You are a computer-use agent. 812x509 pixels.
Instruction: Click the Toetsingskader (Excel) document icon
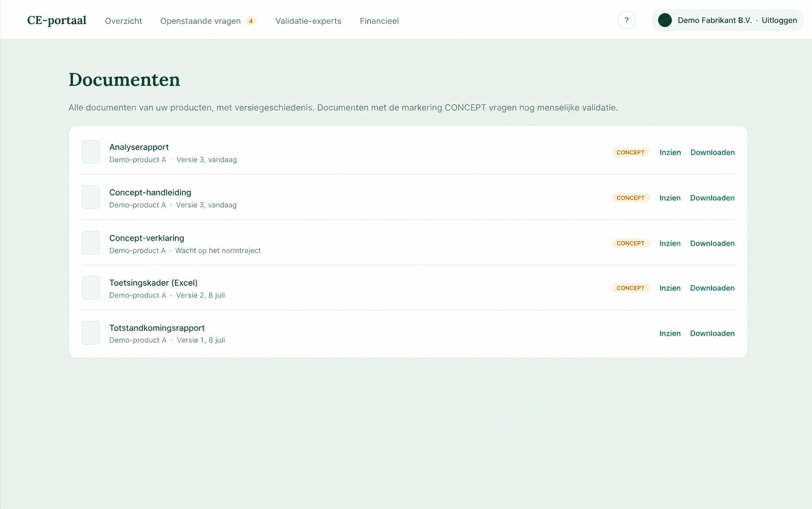(x=91, y=288)
